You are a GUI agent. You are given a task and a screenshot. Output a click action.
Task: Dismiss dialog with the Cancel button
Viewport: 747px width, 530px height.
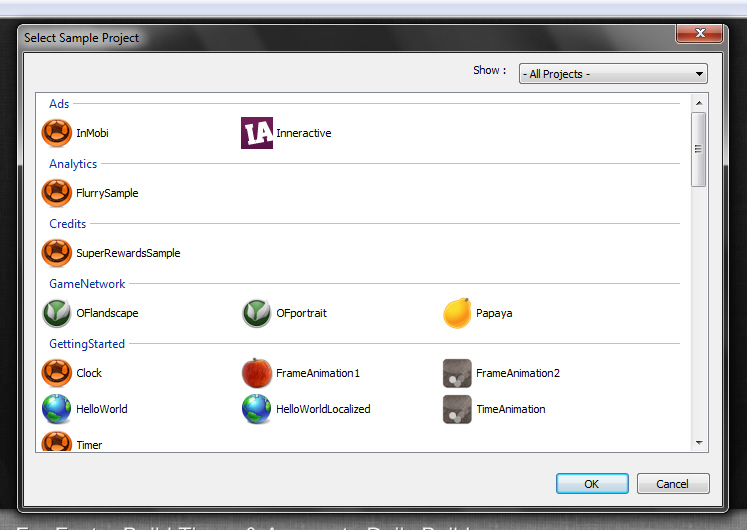click(673, 484)
